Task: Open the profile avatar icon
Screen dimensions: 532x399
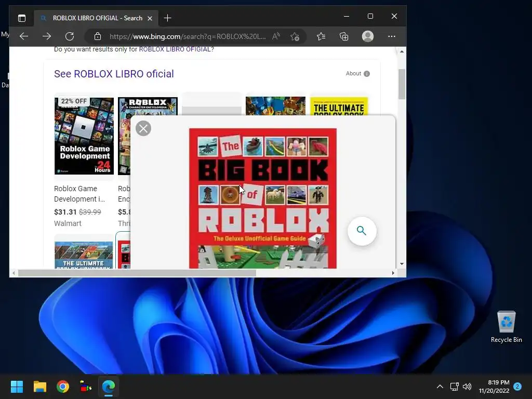Action: [368, 36]
